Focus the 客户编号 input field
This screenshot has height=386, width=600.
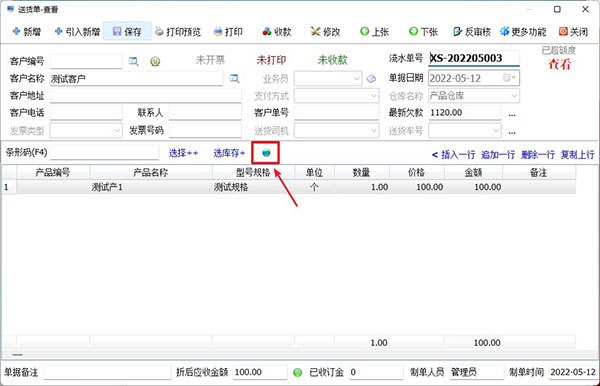pos(86,61)
